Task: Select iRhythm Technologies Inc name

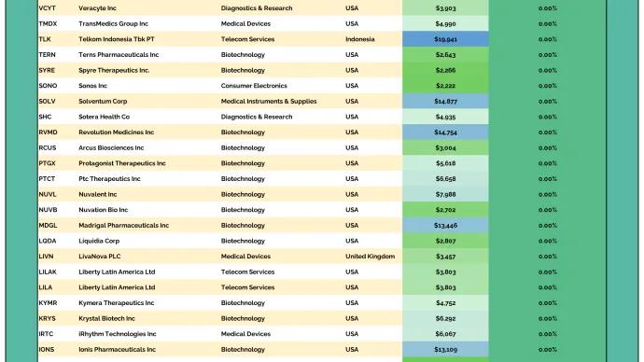Action: pos(117,334)
